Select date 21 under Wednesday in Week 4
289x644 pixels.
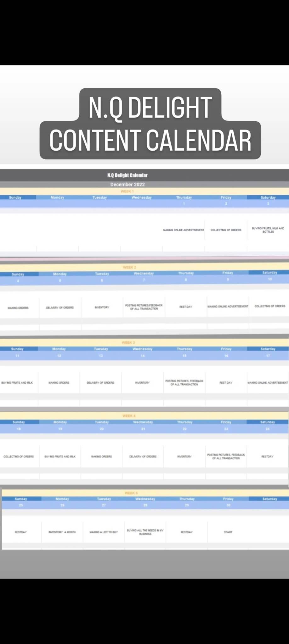(143, 429)
